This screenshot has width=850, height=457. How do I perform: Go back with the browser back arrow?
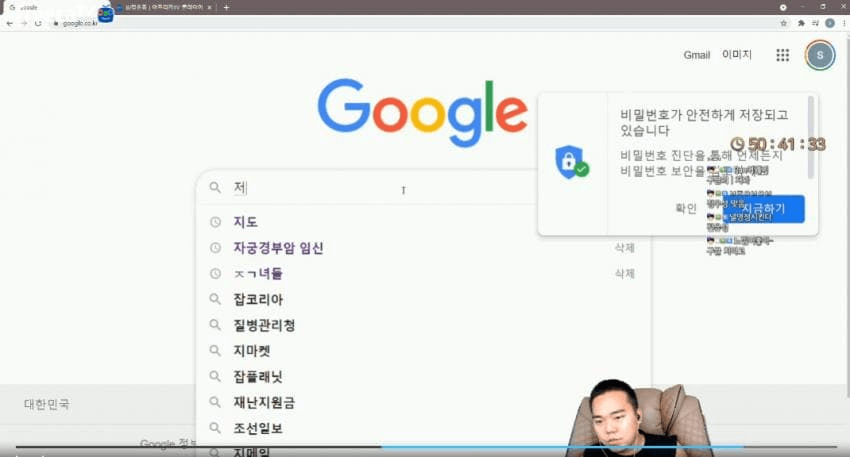9,23
